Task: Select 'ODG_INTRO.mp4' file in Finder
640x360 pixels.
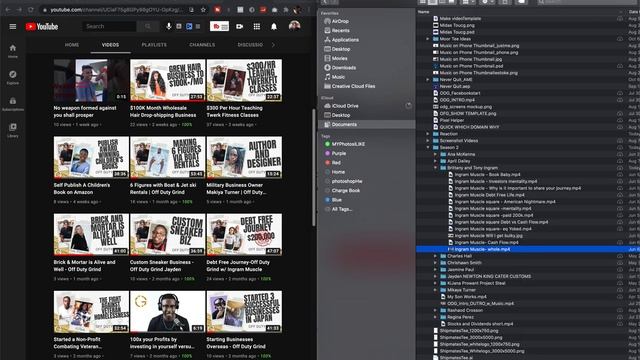Action: coord(457,100)
